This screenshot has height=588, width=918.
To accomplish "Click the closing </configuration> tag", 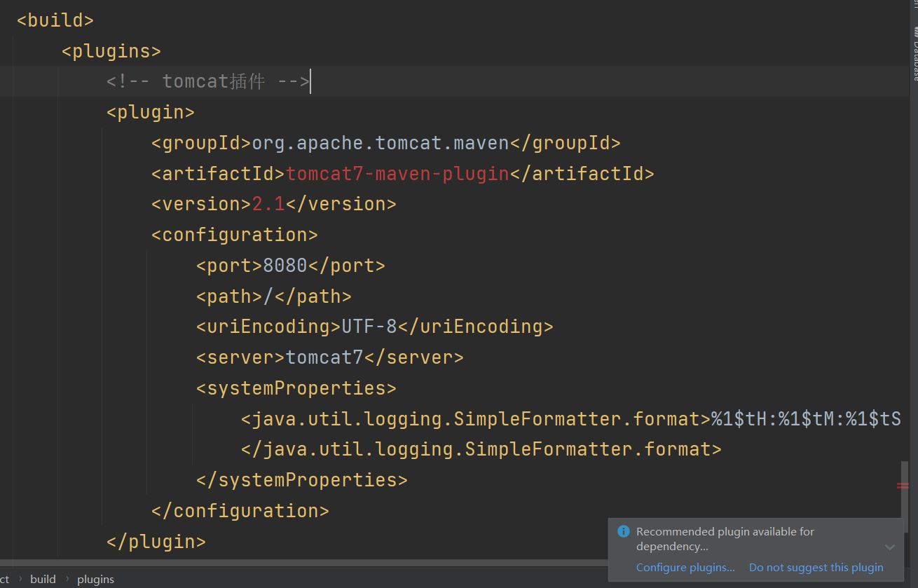I will tap(240, 511).
